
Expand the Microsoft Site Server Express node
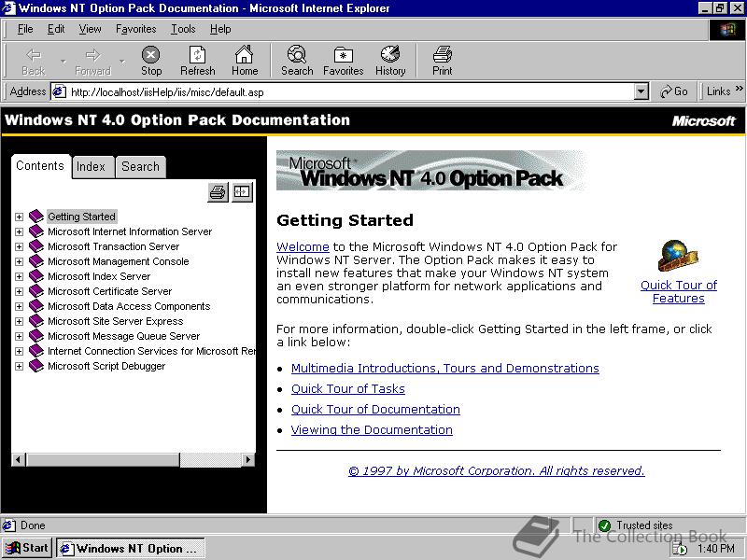19,321
